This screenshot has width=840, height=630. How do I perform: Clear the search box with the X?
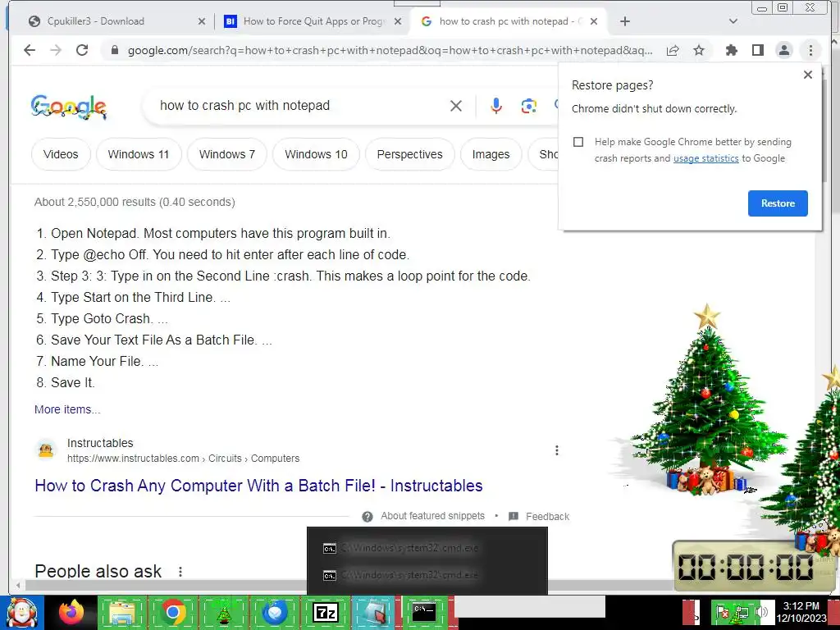point(456,106)
